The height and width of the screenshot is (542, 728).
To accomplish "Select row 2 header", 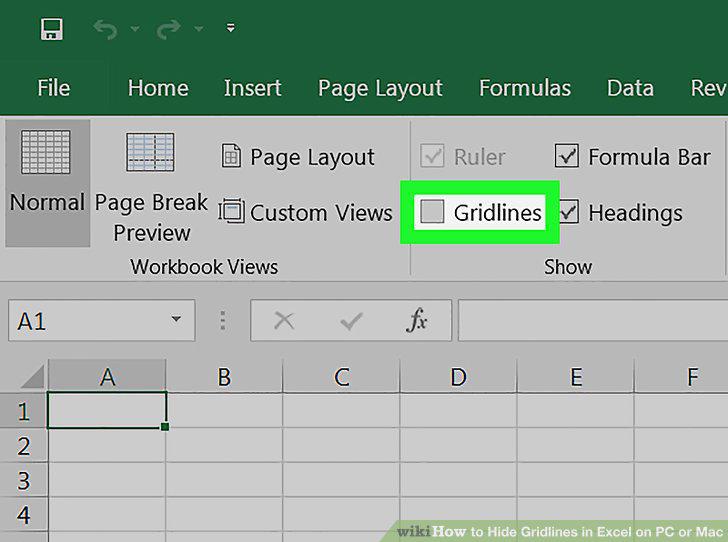I will pyautogui.click(x=23, y=445).
